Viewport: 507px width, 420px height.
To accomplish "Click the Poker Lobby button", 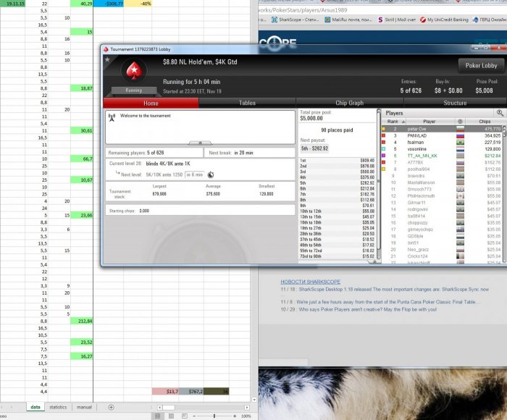I will tap(481, 66).
